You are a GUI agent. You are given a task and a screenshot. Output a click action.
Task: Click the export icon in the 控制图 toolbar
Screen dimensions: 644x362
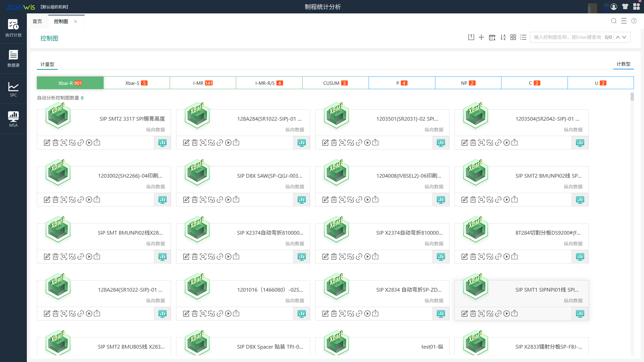(x=471, y=37)
